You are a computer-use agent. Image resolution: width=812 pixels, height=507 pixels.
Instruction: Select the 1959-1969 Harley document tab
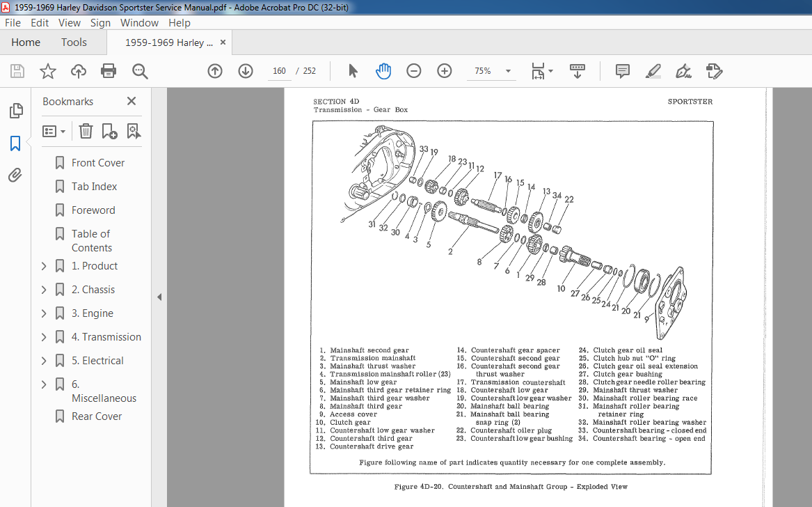coord(169,42)
